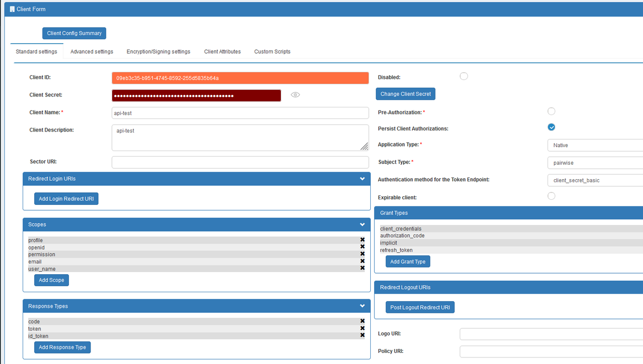Click Add Login Redirect URI
The height and width of the screenshot is (364, 643).
click(66, 199)
